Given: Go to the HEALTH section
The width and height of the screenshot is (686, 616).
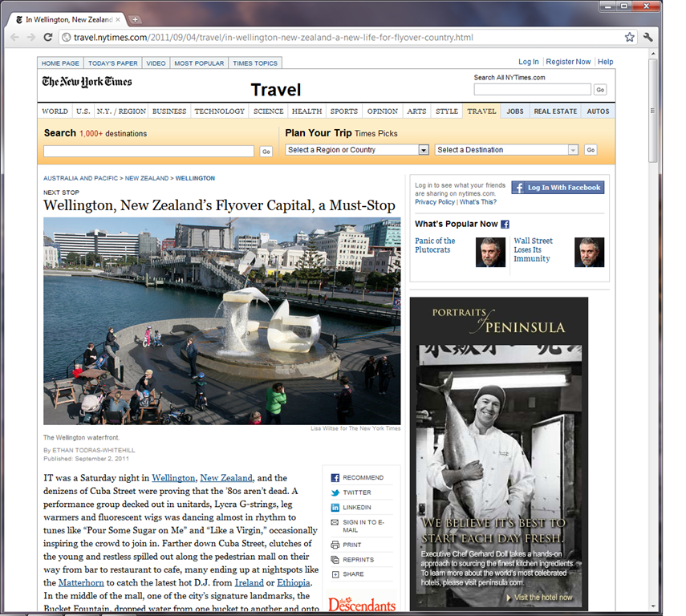Looking at the screenshot, I should click(306, 111).
